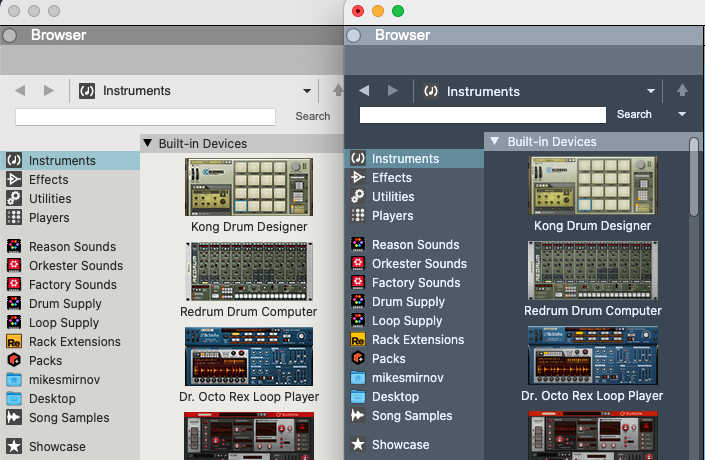Screen dimensions: 705x460
Task: Select Redrum Drum Computer thumbnail in left window
Action: [x=249, y=272]
